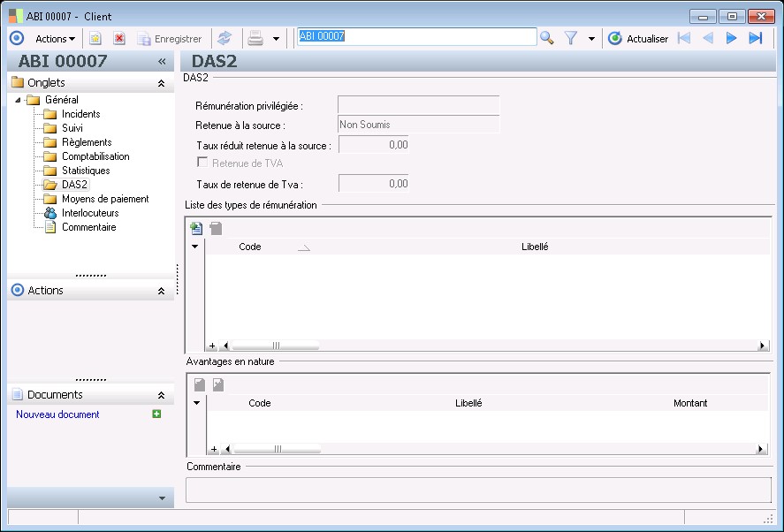Click the Commentaire text field
The width and height of the screenshot is (784, 532).
pyautogui.click(x=477, y=490)
